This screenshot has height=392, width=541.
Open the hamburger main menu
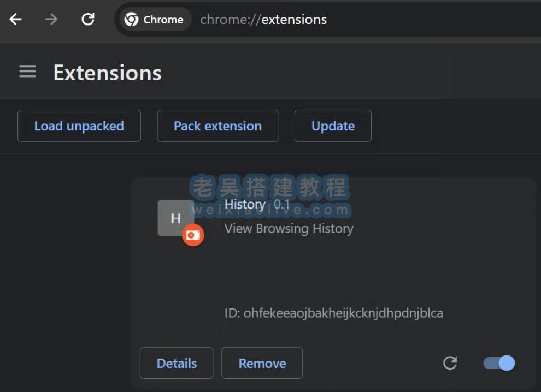click(27, 72)
